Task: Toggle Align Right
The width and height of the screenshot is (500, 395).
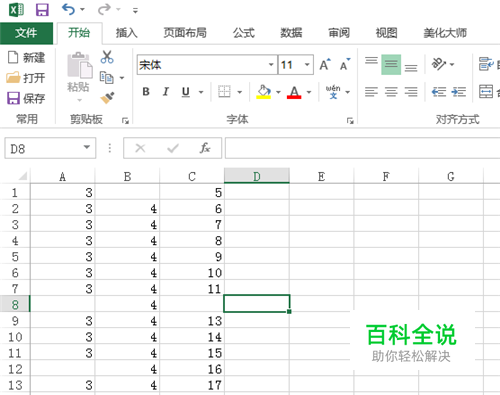Action: coord(411,92)
